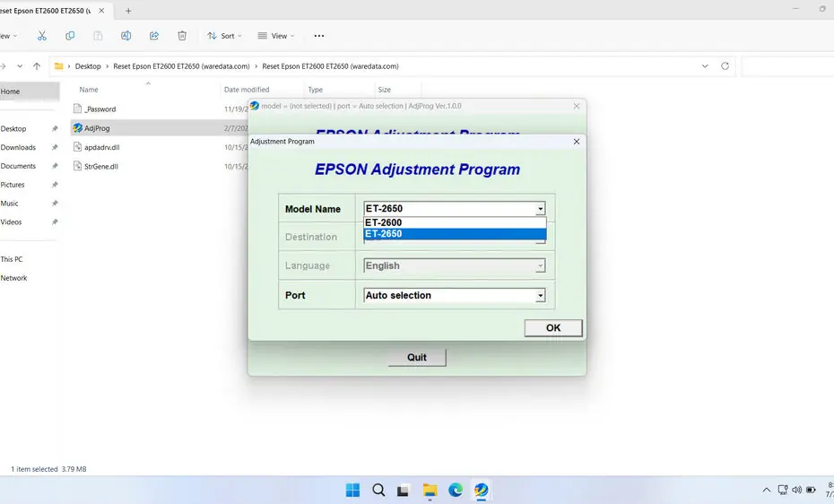The height and width of the screenshot is (504, 834).
Task: Sort by the Type column header
Action: tap(316, 90)
